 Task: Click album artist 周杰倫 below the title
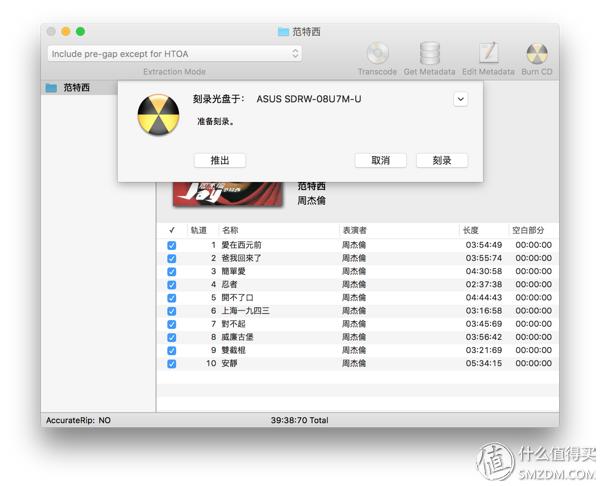311,201
